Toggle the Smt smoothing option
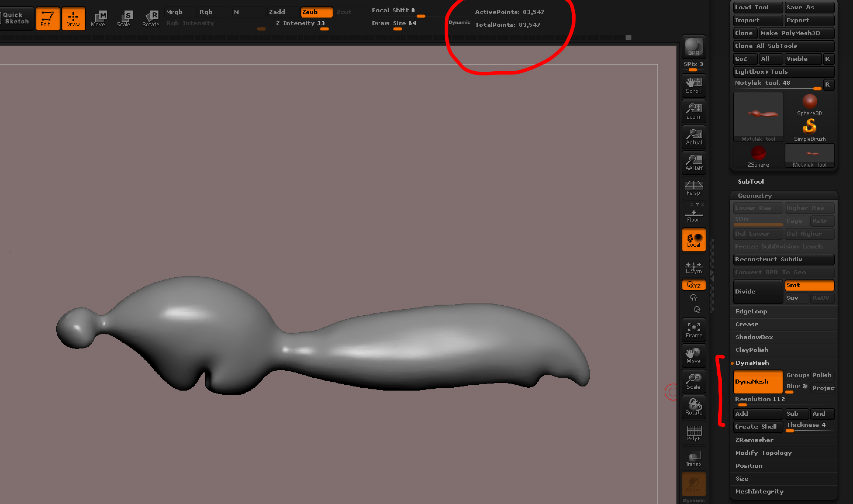The height and width of the screenshot is (504, 853). pos(809,285)
